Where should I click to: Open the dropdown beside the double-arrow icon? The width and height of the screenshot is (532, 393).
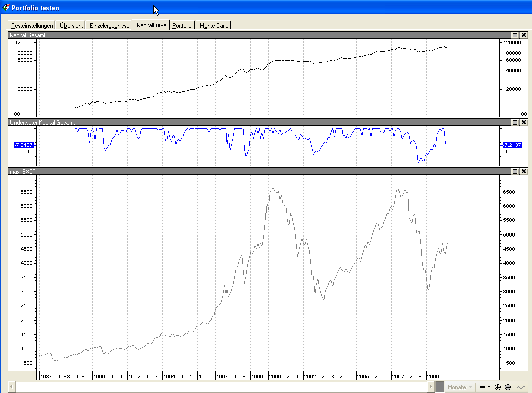tap(489, 387)
